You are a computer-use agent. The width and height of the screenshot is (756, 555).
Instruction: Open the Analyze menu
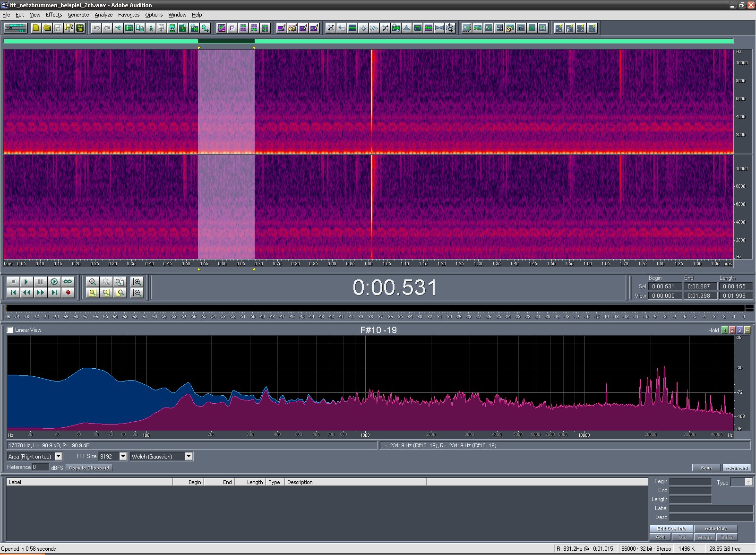pos(103,15)
